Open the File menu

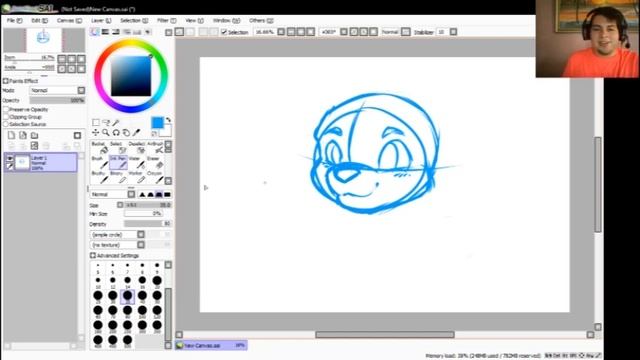(14, 20)
